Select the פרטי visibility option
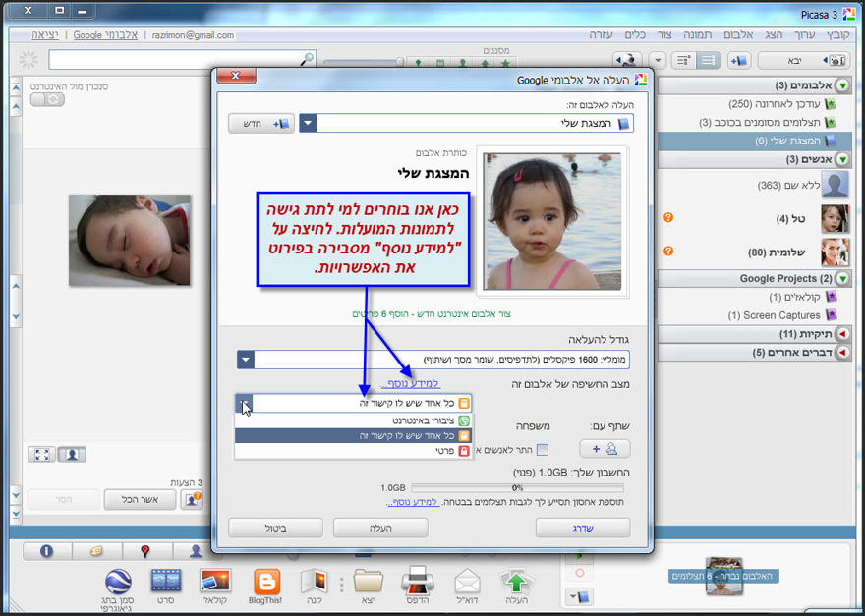865x616 pixels. (x=354, y=451)
